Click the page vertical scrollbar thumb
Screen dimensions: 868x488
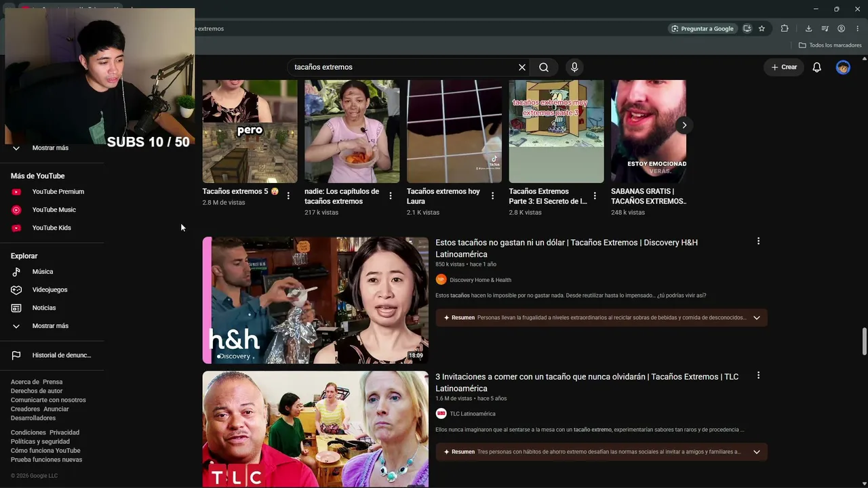pyautogui.click(x=864, y=341)
